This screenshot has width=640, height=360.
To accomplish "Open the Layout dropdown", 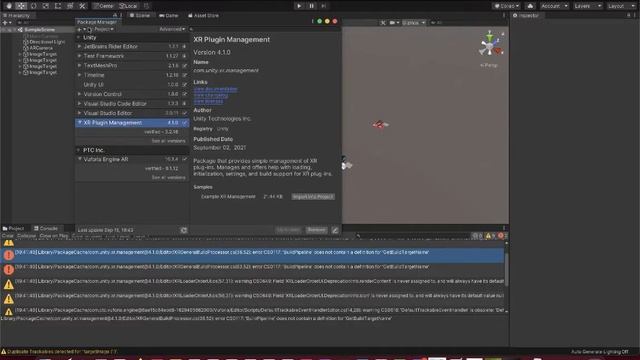I will pyautogui.click(x=621, y=6).
